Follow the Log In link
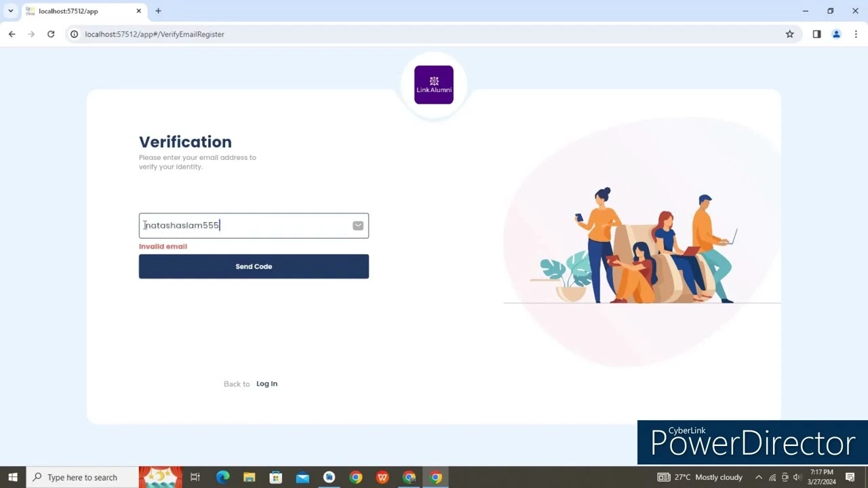This screenshot has height=488, width=868. point(267,384)
